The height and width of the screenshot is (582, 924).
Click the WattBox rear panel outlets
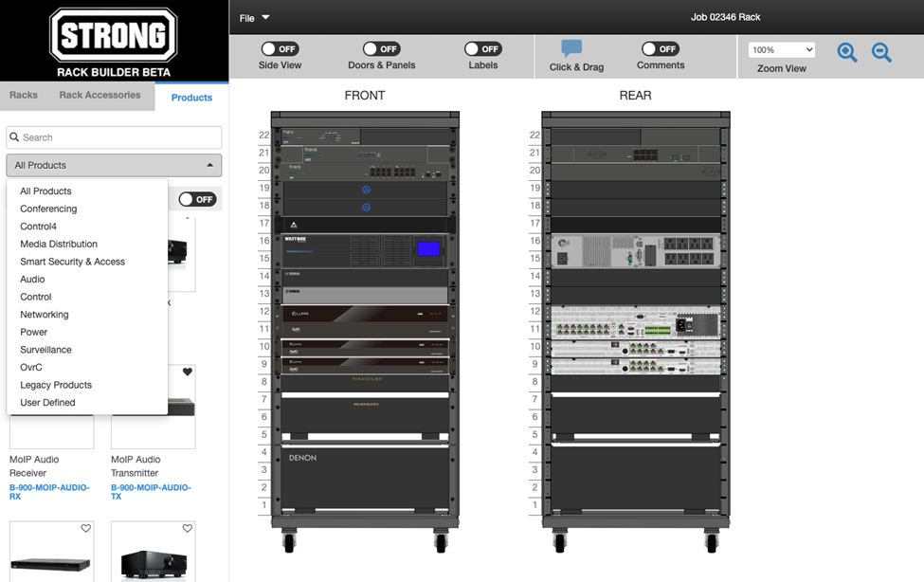point(689,250)
